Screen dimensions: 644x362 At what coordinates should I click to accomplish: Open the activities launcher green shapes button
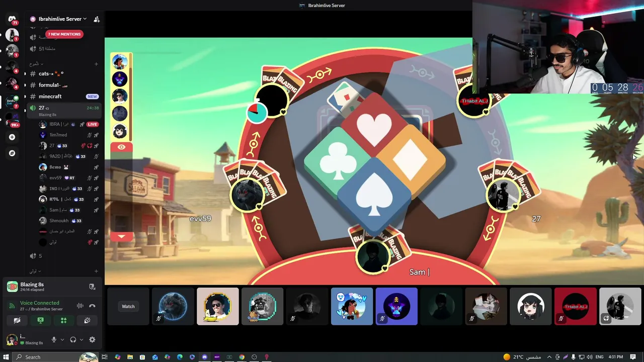click(x=63, y=320)
